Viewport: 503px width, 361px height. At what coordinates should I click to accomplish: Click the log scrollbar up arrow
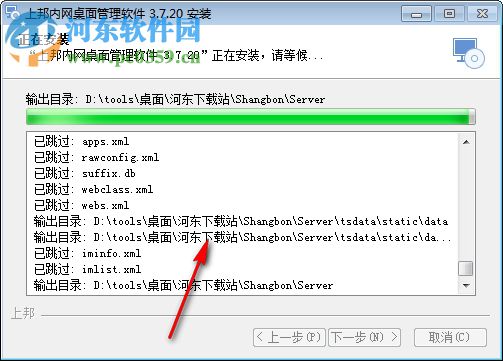coord(466,142)
